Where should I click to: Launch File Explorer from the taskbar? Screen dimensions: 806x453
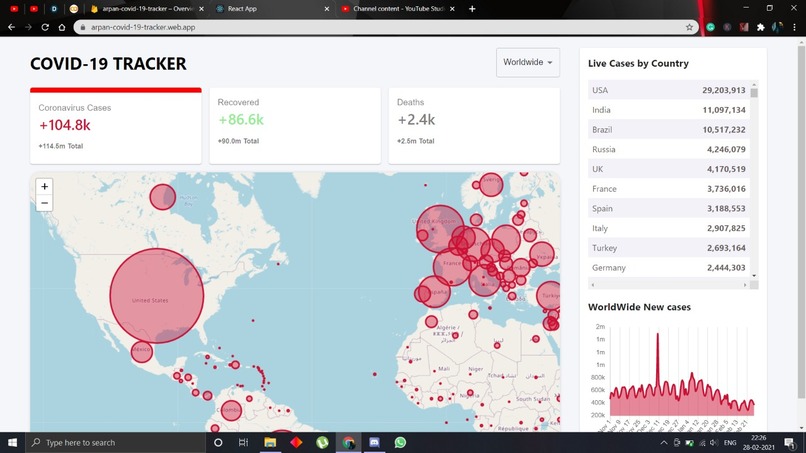point(270,442)
